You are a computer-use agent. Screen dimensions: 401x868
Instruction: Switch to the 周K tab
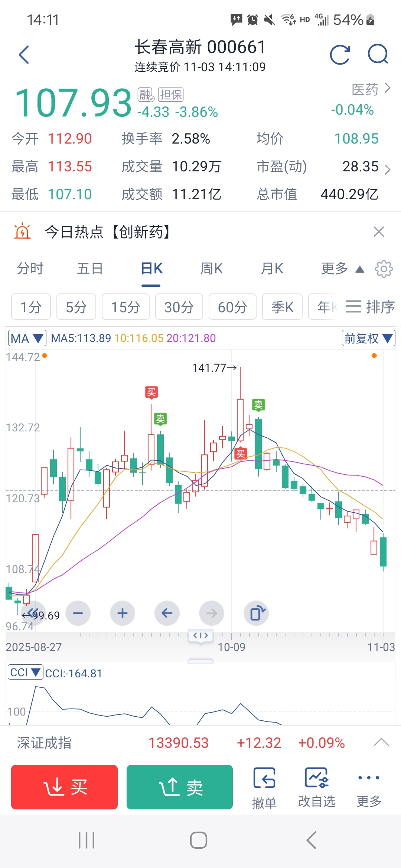point(212,269)
